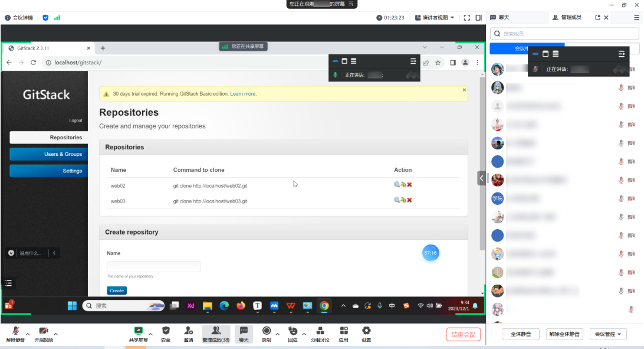Image resolution: width=644 pixels, height=349 pixels.
Task: Click the network signal strength icon
Action: [57, 18]
